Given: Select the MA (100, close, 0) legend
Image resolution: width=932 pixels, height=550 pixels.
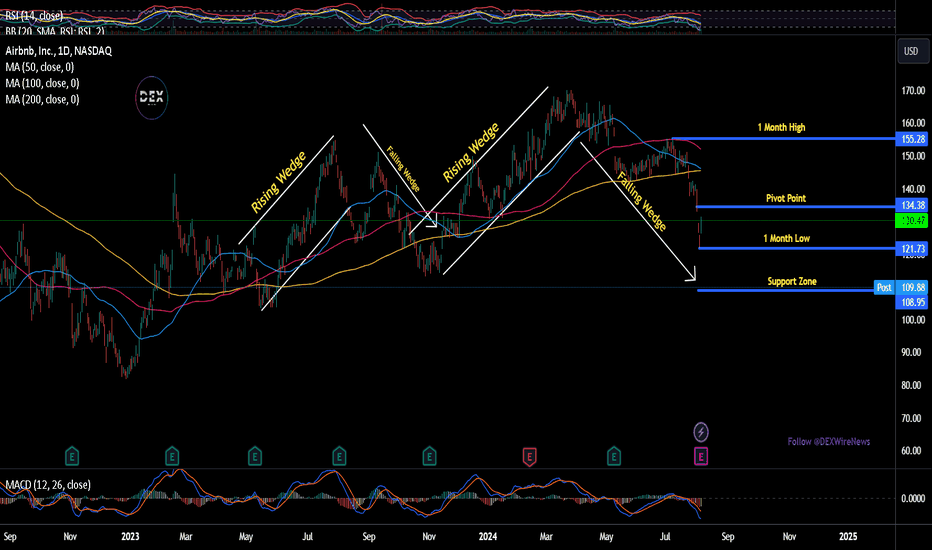Looking at the screenshot, I should [42, 83].
